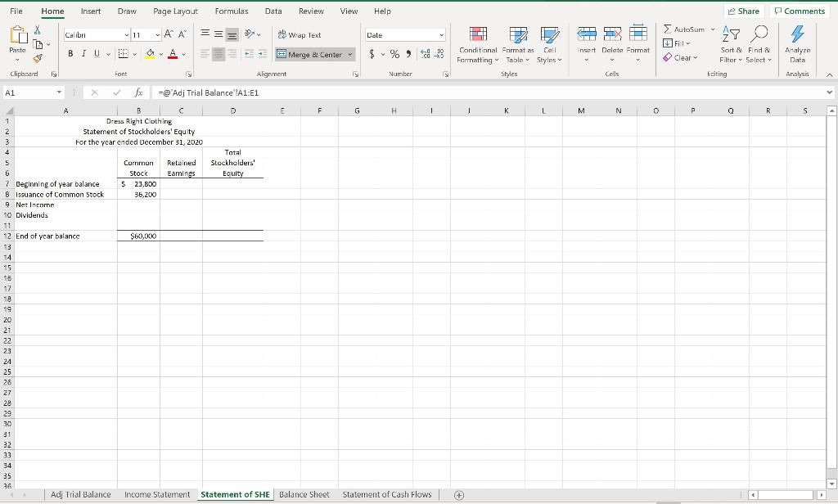Click the Analyze Data icon
Image resolution: width=838 pixels, height=504 pixels.
[x=798, y=45]
